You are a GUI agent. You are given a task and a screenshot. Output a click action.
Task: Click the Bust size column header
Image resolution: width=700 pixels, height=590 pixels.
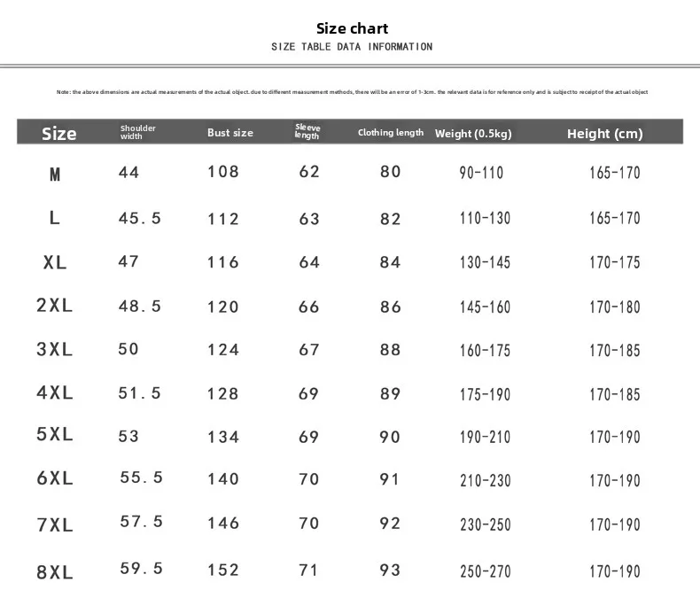pos(230,133)
